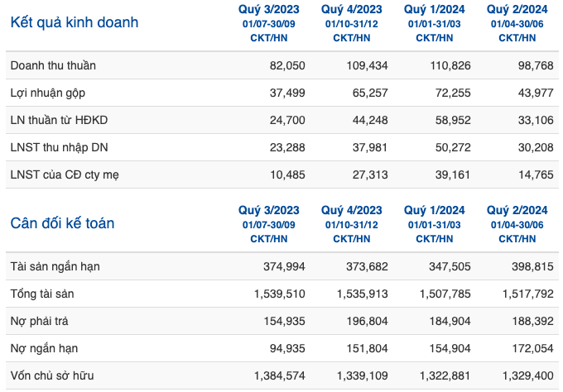Image resolution: width=563 pixels, height=392 pixels.
Task: Click the LN thuần từ HĐKD row
Action: tap(282, 120)
